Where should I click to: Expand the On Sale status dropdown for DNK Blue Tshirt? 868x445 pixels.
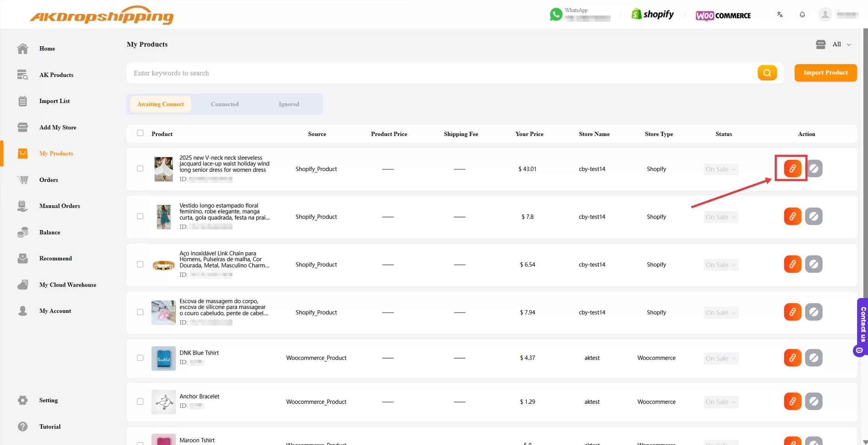720,358
